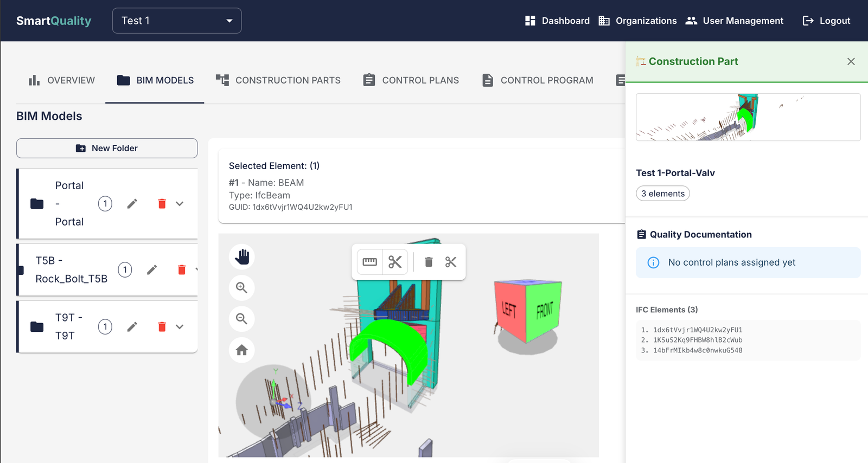Close the Construction Part panel
The image size is (868, 463).
pyautogui.click(x=851, y=61)
